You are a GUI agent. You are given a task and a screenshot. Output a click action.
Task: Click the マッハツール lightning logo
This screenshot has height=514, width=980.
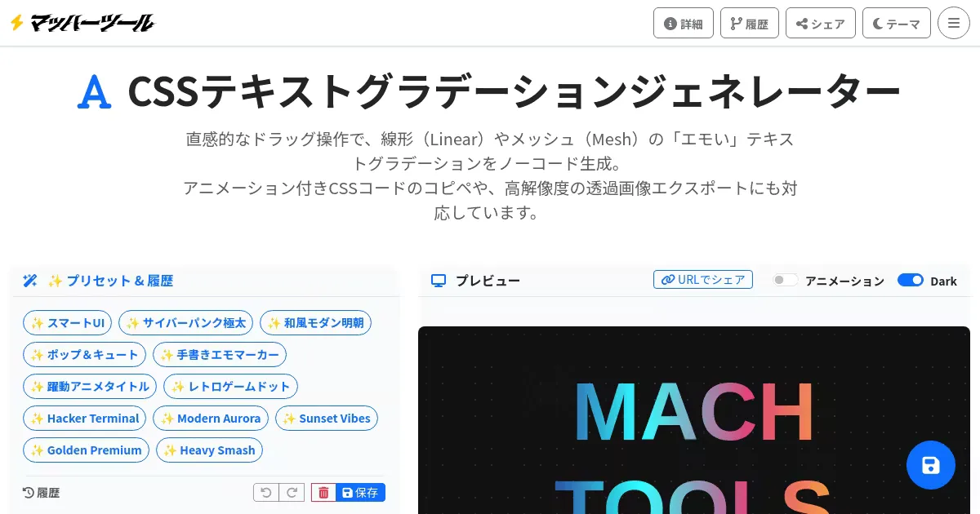(82, 23)
